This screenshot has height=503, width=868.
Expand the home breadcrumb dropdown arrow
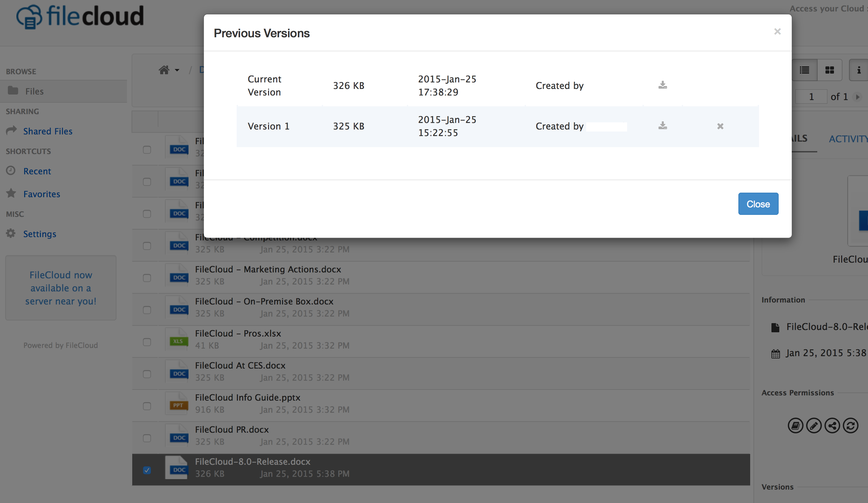tap(177, 70)
